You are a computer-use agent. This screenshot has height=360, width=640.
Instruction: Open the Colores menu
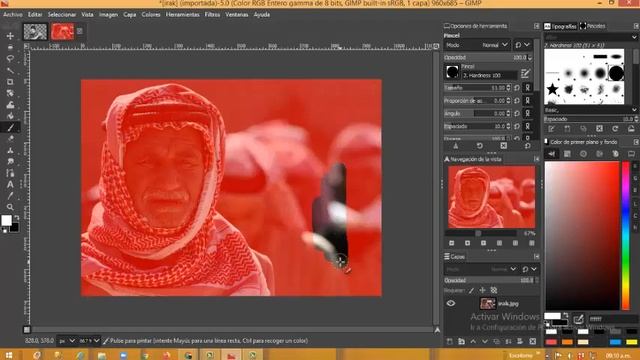(151, 14)
